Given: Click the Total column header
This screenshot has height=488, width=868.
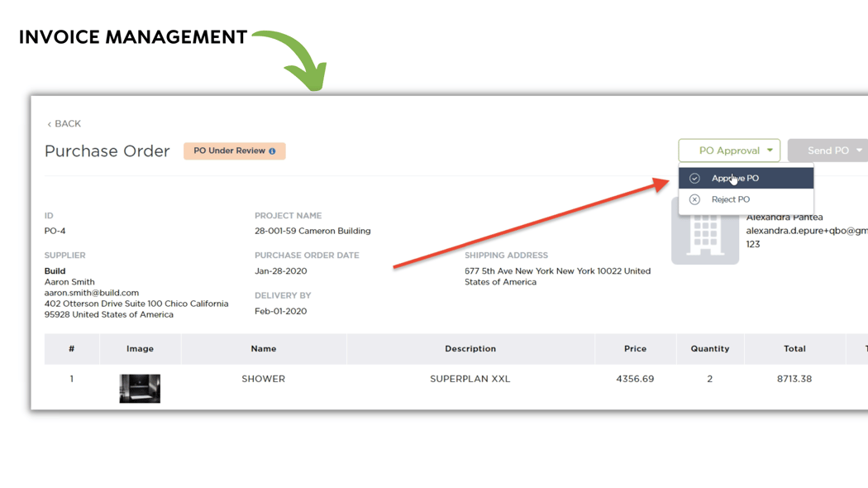Looking at the screenshot, I should [x=794, y=349].
